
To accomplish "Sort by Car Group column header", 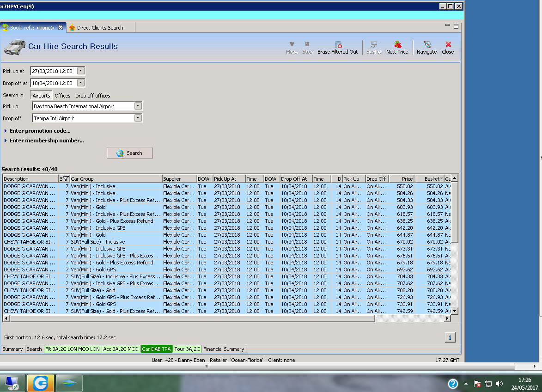I will coord(116,179).
